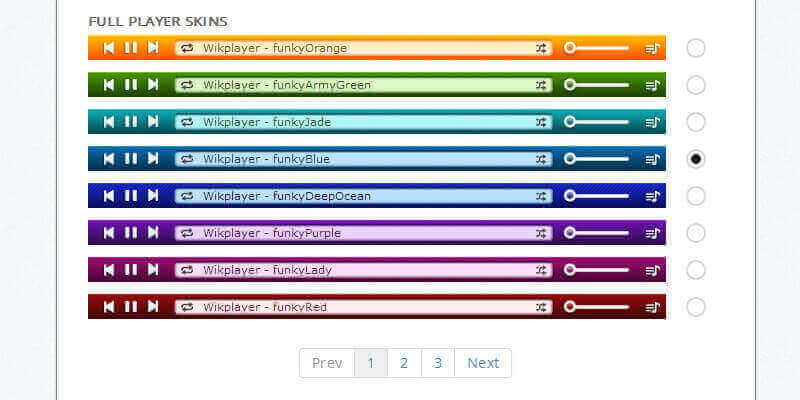Image resolution: width=800 pixels, height=400 pixels.
Task: Toggle shuffle on funkyBlue player
Action: click(541, 159)
